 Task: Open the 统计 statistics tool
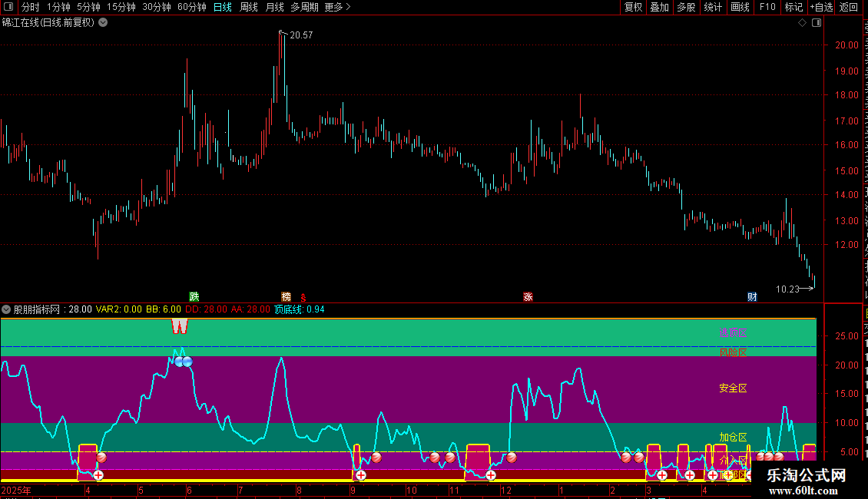point(713,7)
